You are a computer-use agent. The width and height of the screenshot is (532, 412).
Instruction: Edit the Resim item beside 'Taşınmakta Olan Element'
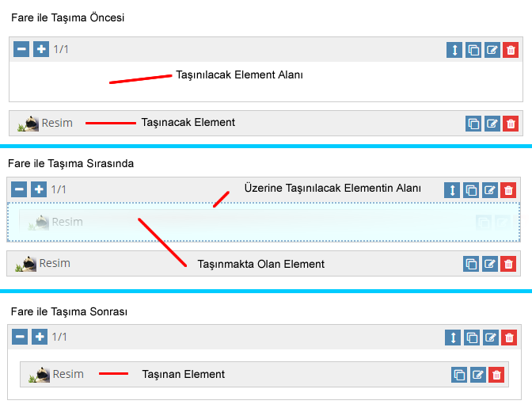coord(490,264)
